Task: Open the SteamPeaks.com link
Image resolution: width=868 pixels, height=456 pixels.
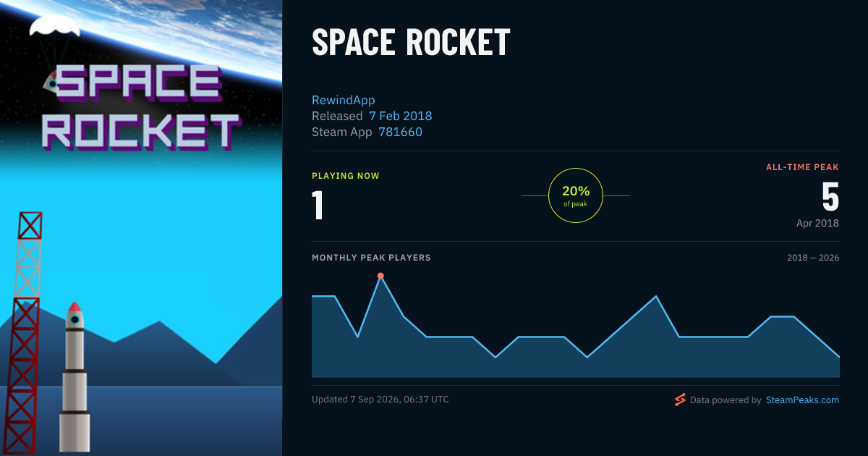Action: coord(802,400)
